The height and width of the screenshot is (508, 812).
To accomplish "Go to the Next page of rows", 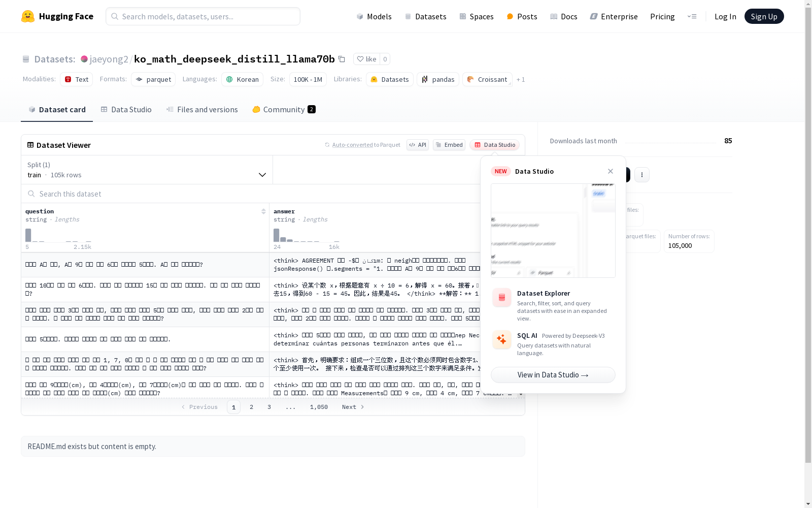I will (x=353, y=407).
